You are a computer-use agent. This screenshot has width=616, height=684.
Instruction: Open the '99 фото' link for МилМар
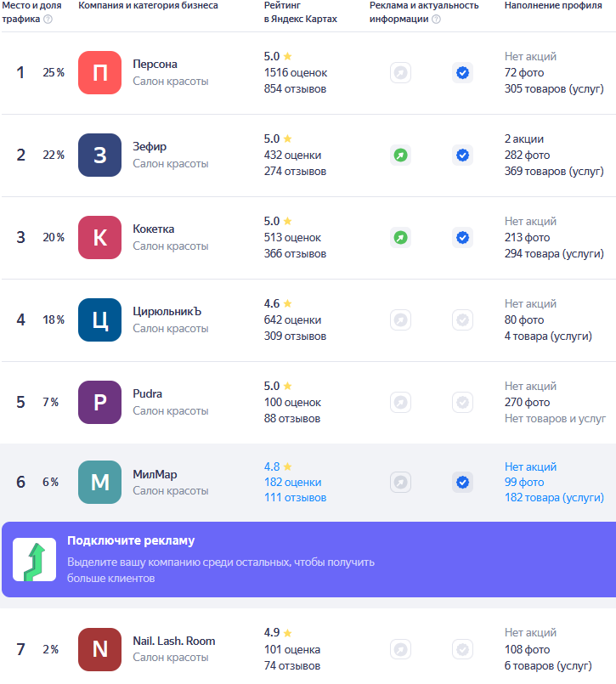pyautogui.click(x=523, y=483)
